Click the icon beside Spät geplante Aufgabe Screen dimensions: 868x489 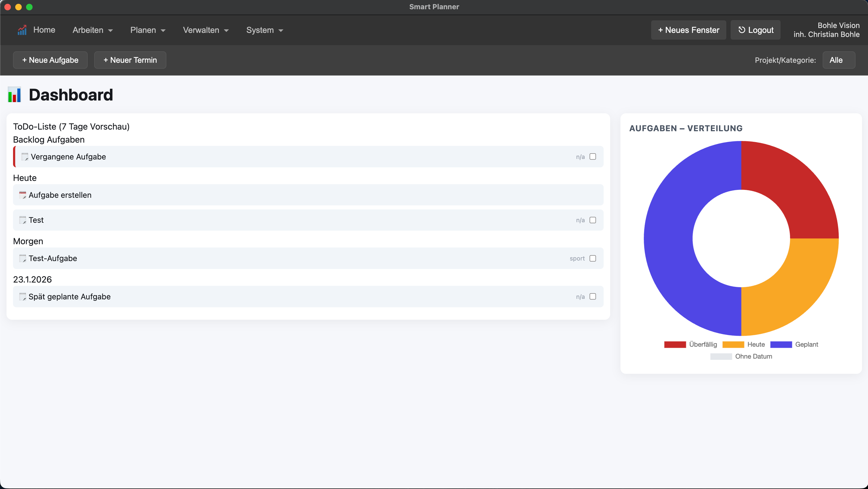[23, 297]
